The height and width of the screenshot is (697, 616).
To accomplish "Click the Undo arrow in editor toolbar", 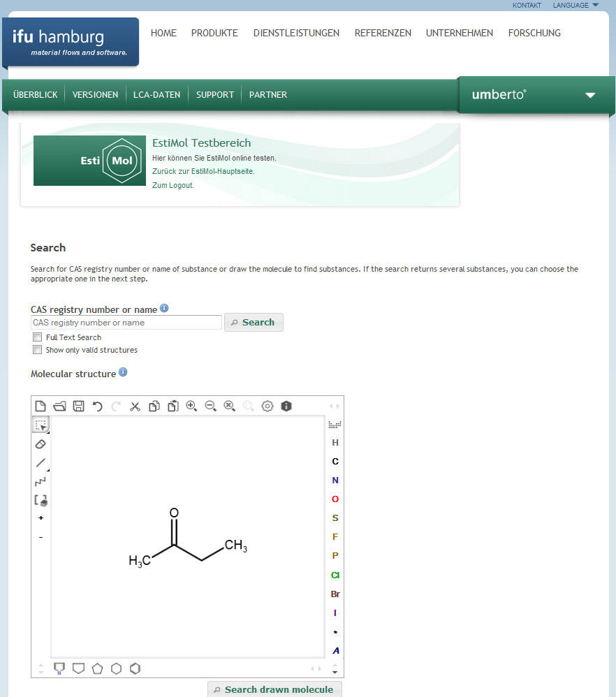I will (x=98, y=406).
